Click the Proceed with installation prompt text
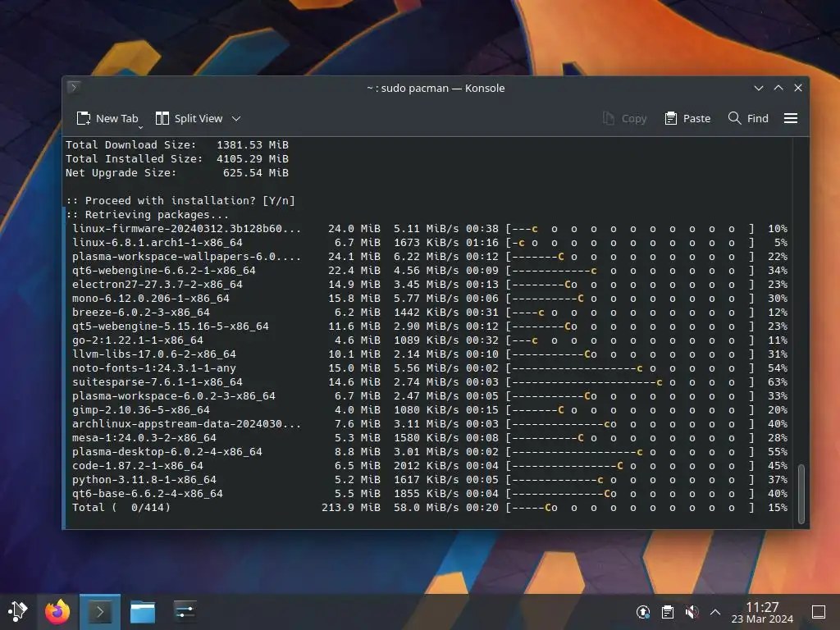 (x=180, y=201)
